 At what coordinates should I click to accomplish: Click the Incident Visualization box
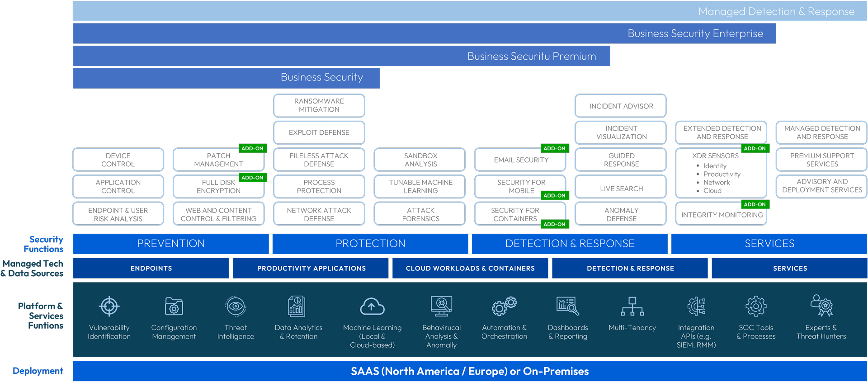tap(621, 132)
